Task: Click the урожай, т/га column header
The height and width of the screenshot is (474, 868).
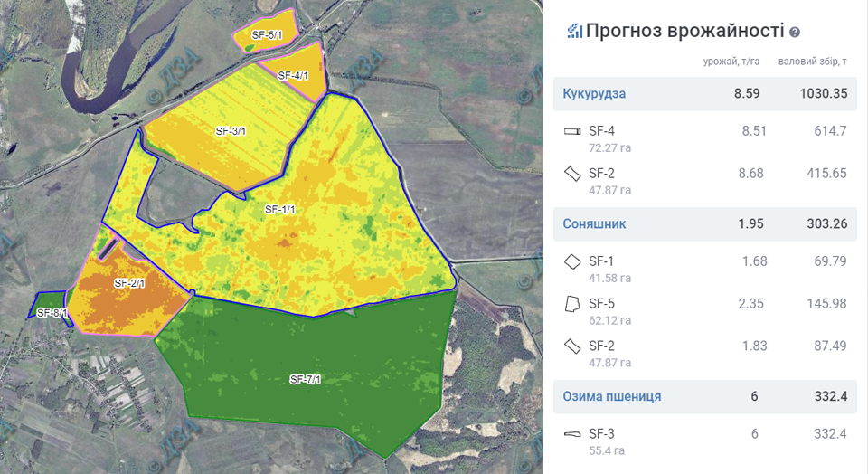Action: pyautogui.click(x=731, y=62)
